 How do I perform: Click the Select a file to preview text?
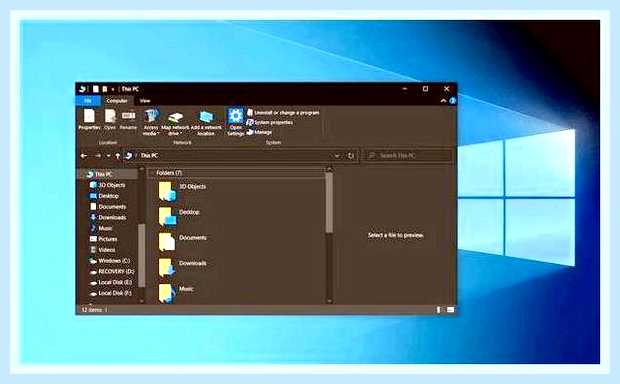395,235
